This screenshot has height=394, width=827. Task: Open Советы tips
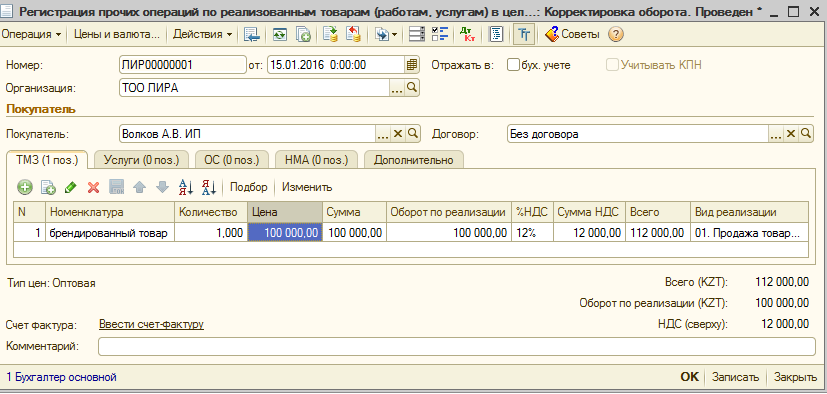pos(572,35)
